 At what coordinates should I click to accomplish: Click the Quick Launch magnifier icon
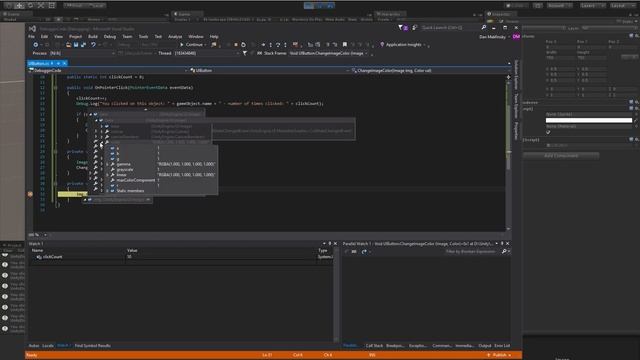(x=484, y=28)
